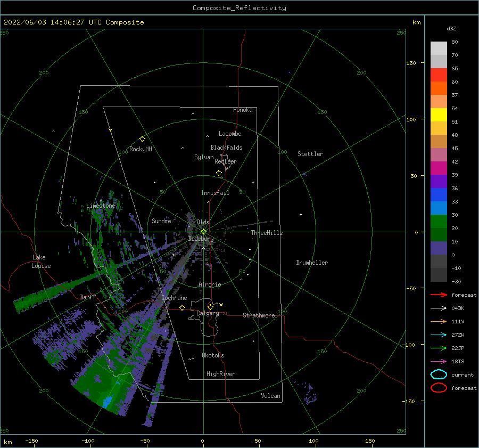Select the purple swatch in dBZ legend
The image size is (479, 448).
click(439, 181)
